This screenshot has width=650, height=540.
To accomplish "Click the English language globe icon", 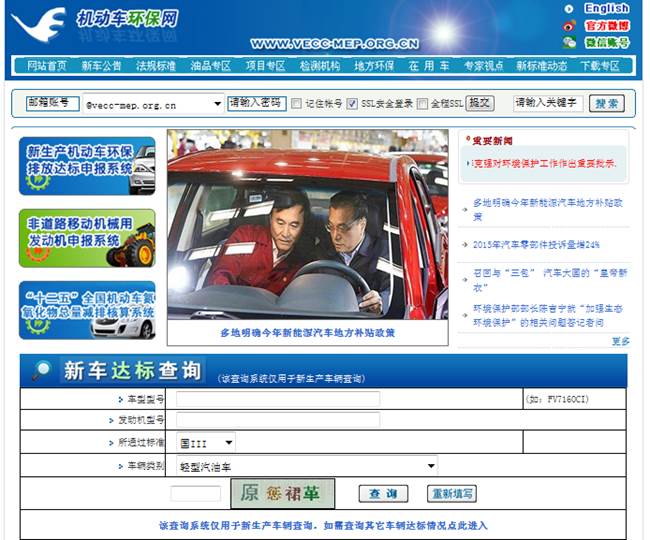I will (x=569, y=9).
